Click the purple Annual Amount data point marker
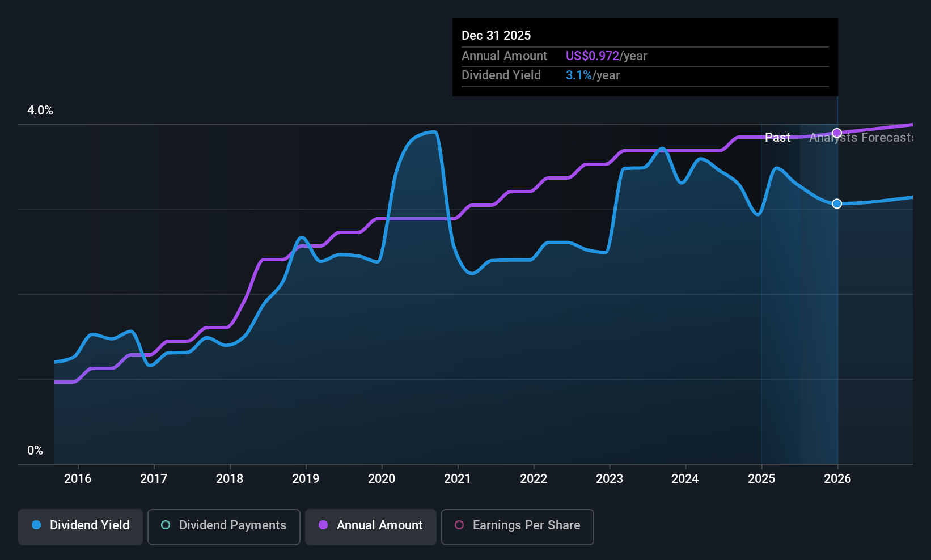Image resolution: width=931 pixels, height=560 pixels. 837,133
